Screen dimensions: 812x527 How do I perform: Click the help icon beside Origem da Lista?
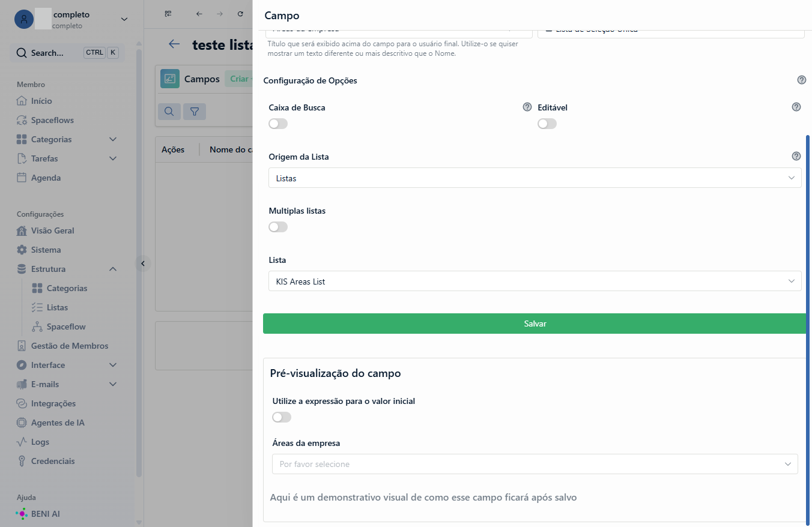pos(796,156)
